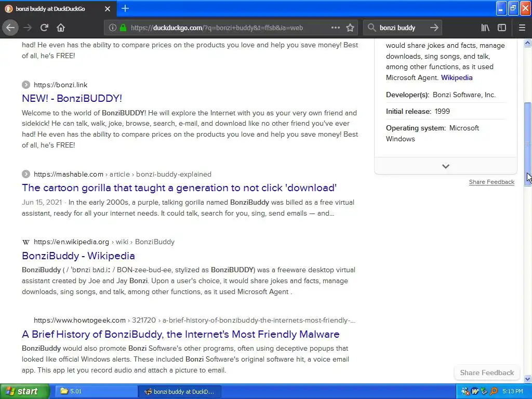
Task: Go back to the previous page
Action: 10,28
